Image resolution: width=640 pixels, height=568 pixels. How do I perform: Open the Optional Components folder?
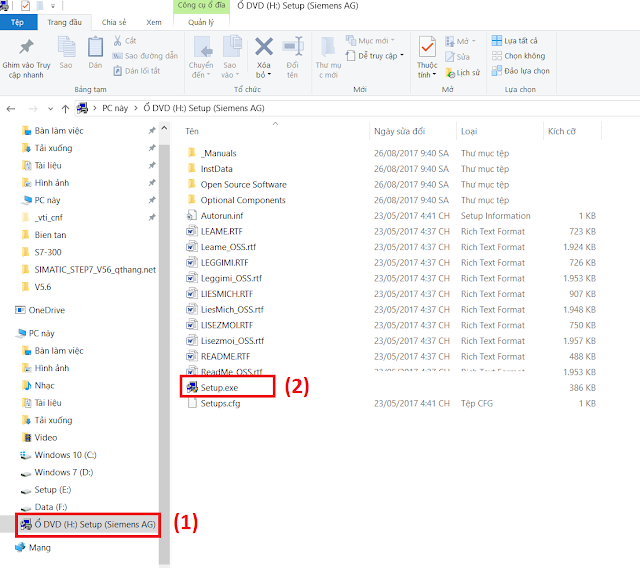pos(243,200)
